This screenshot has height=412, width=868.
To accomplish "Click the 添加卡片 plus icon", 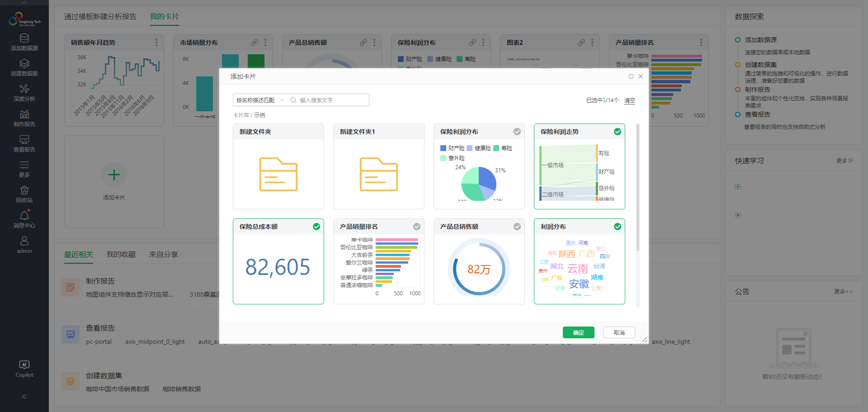I will pos(114,175).
